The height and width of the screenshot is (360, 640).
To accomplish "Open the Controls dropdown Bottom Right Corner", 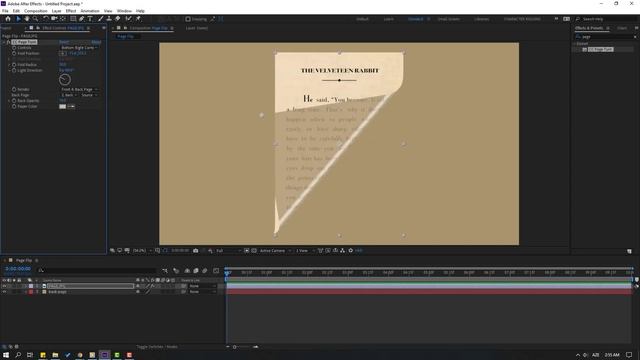I will 79,48.
